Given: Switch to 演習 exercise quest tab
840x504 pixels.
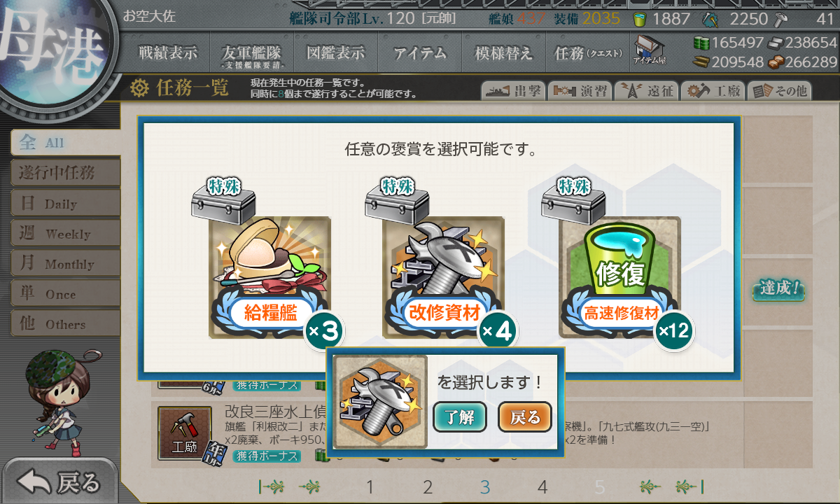Looking at the screenshot, I should tap(580, 91).
